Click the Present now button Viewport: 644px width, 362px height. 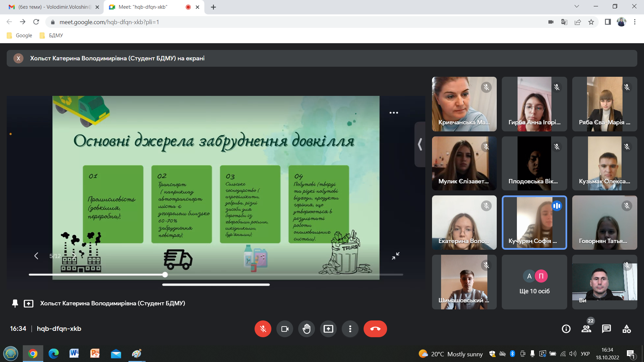pyautogui.click(x=328, y=329)
